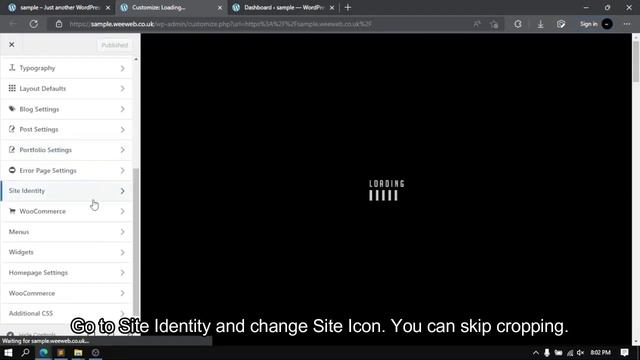Open the Menus section

point(67,232)
